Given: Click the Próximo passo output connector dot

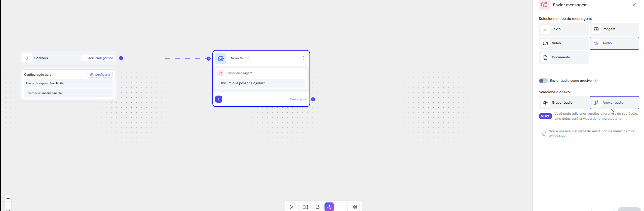Looking at the screenshot, I should (x=313, y=99).
